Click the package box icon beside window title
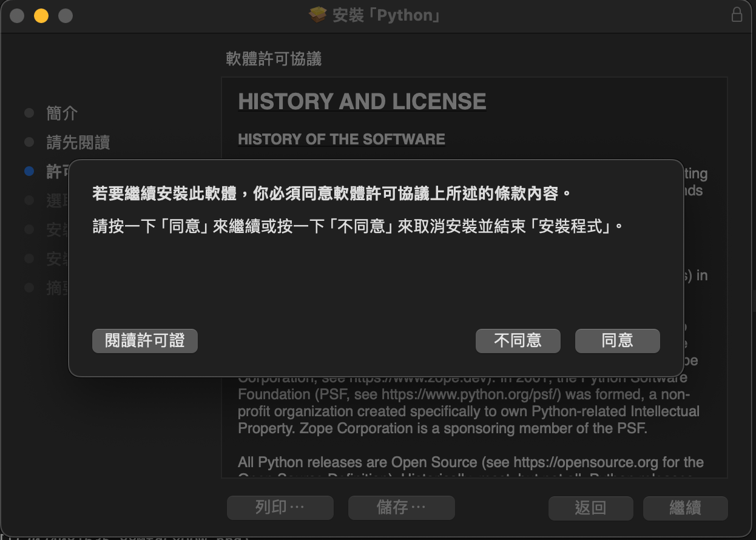This screenshot has width=756, height=540. pos(318,15)
